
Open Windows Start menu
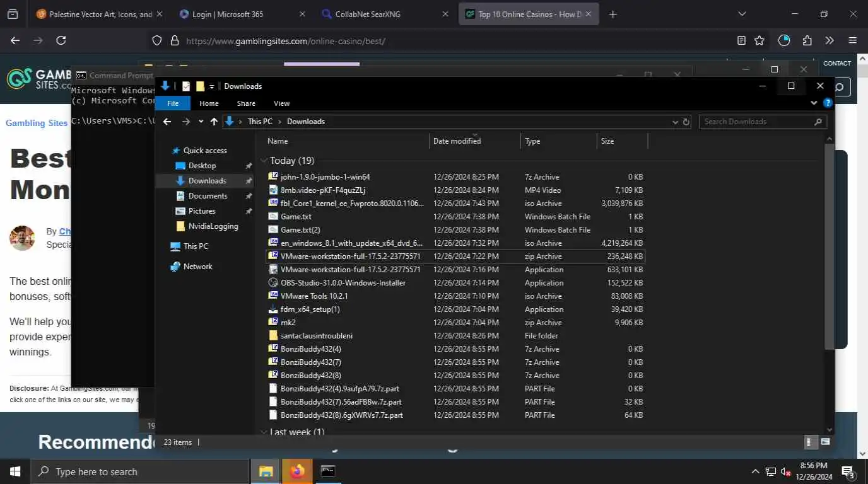coord(15,471)
